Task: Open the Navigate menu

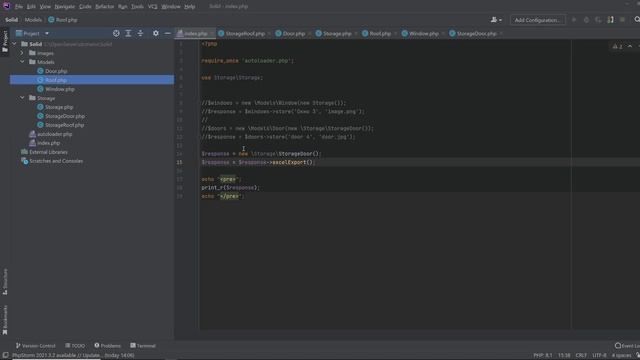Action: 64,7
